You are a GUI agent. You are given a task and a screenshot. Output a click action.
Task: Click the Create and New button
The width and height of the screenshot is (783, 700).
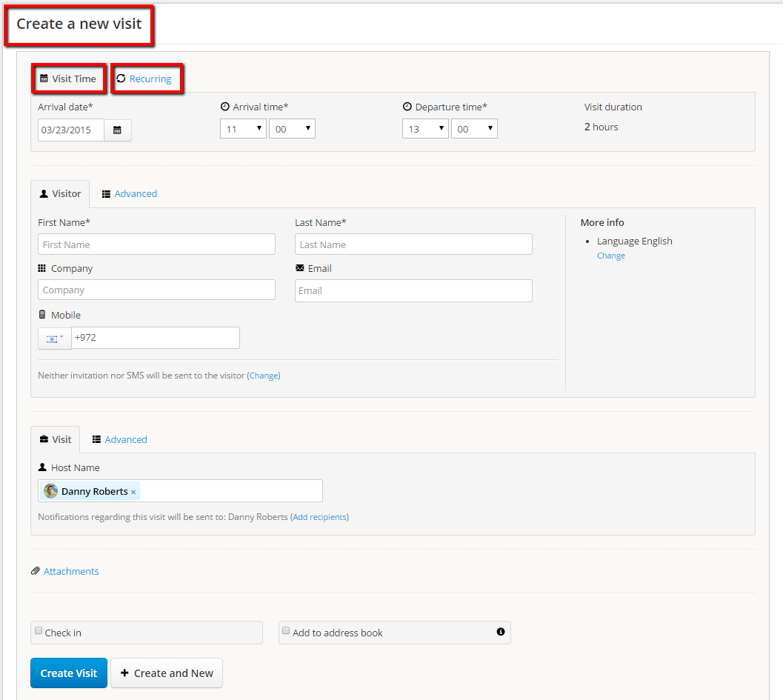[x=167, y=673]
